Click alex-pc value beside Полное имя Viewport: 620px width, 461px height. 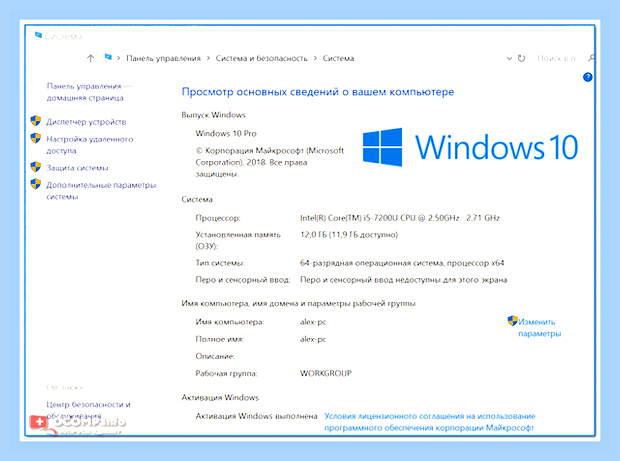313,339
